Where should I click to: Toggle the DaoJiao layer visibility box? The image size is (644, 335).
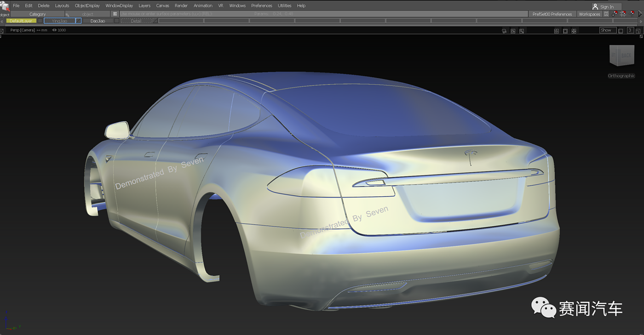(x=116, y=21)
